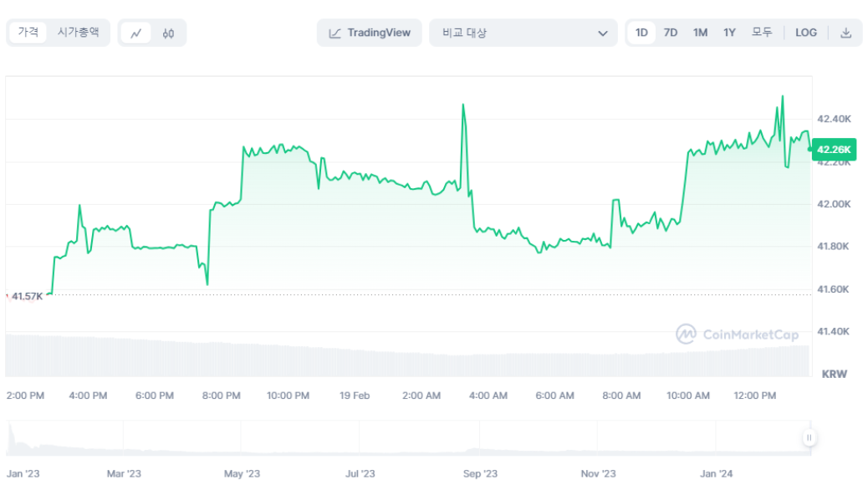This screenshot has width=868, height=490.
Task: Click the KRW currency label
Action: click(x=835, y=375)
